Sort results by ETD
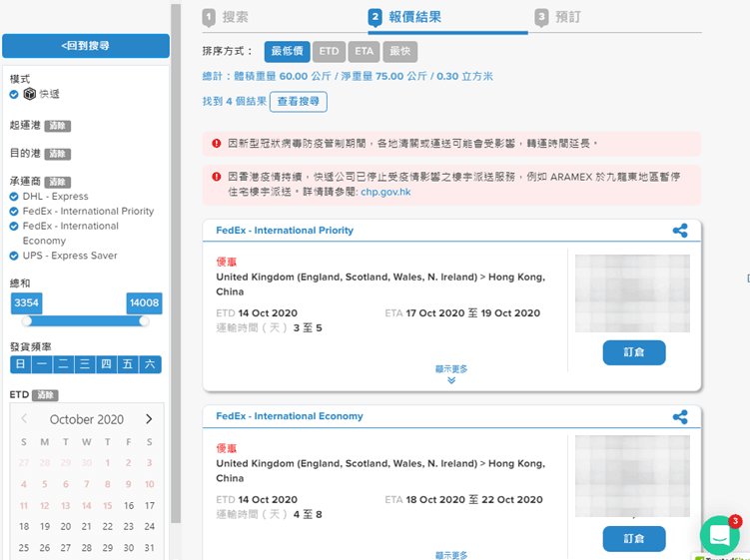 point(330,51)
